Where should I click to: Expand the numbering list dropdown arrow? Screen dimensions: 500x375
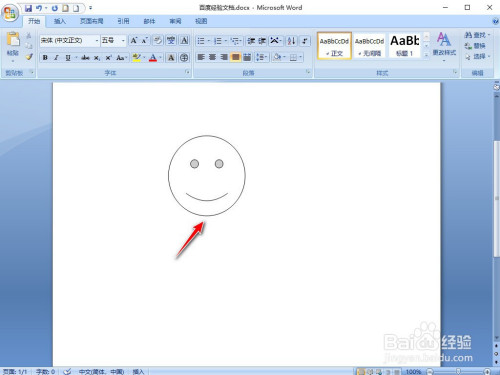click(226, 41)
